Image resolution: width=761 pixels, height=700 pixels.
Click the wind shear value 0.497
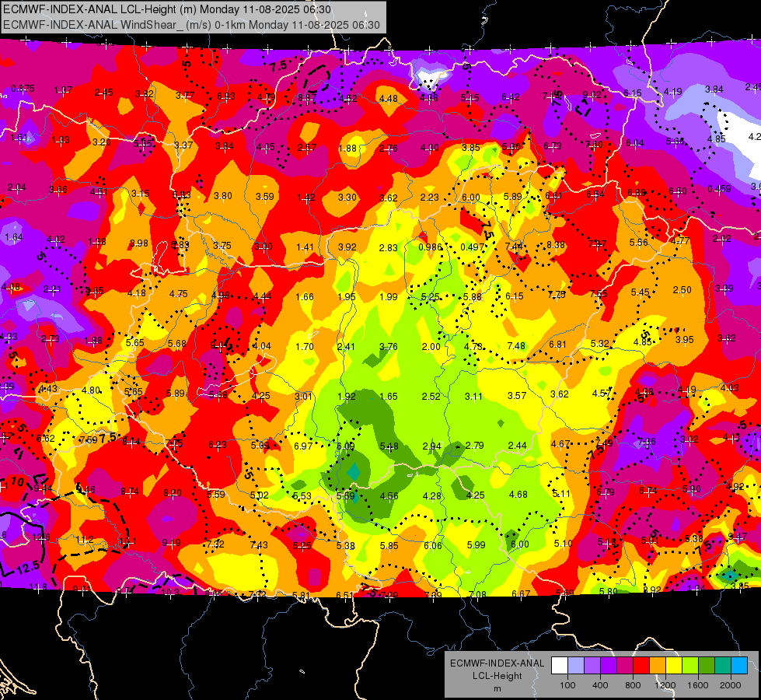pyautogui.click(x=473, y=247)
